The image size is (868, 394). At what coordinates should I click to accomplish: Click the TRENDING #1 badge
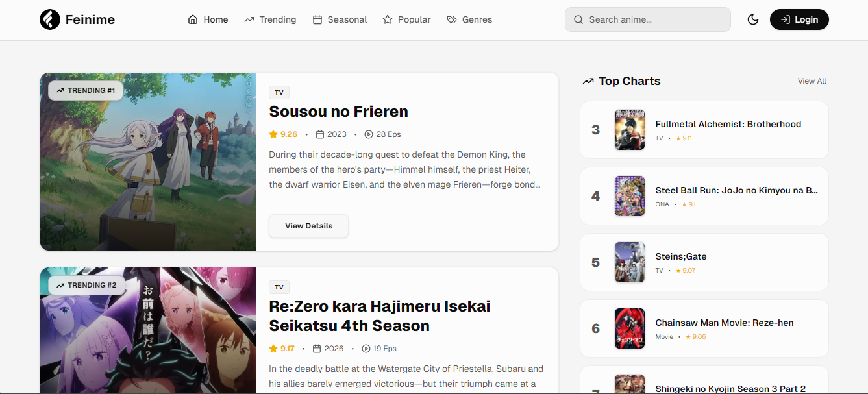[x=86, y=90]
